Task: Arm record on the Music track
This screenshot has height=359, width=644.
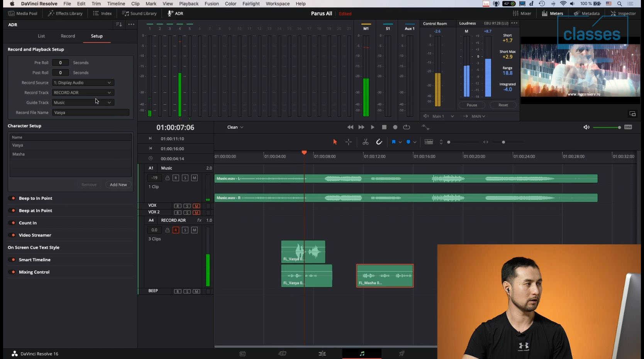Action: tap(176, 178)
